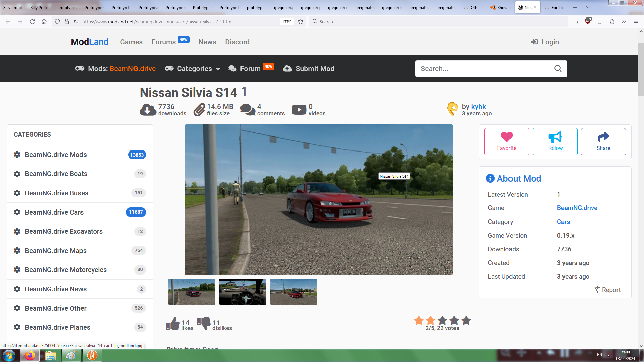Open the list all tabs chevron

coord(588,7)
